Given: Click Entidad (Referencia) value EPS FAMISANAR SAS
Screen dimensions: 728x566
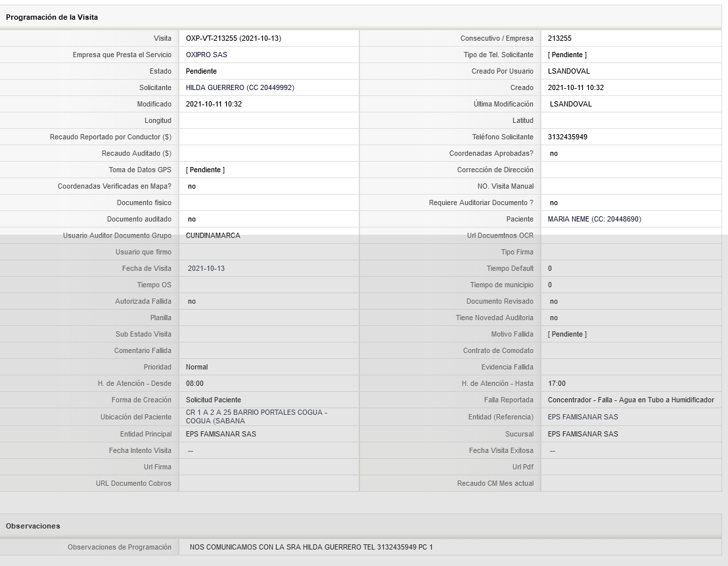Looking at the screenshot, I should (583, 417).
